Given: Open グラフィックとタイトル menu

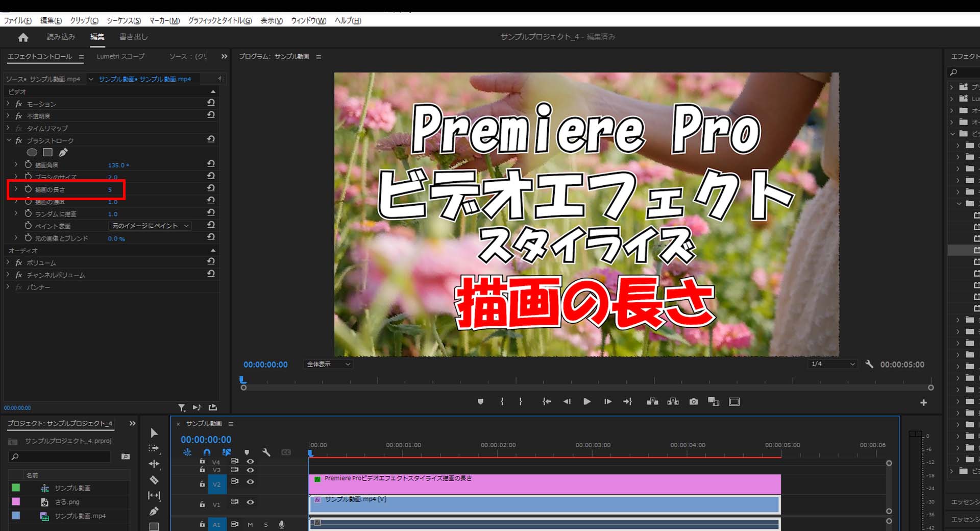Looking at the screenshot, I should coord(220,20).
